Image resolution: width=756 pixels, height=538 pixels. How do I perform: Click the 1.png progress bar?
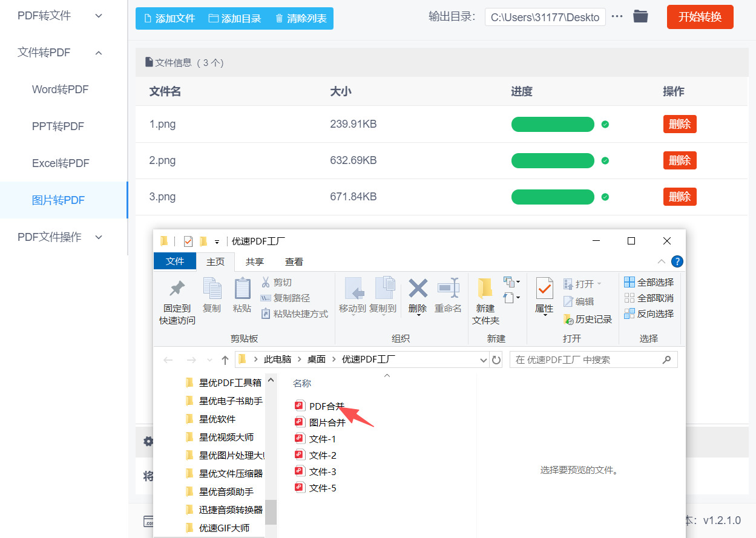tap(553, 124)
